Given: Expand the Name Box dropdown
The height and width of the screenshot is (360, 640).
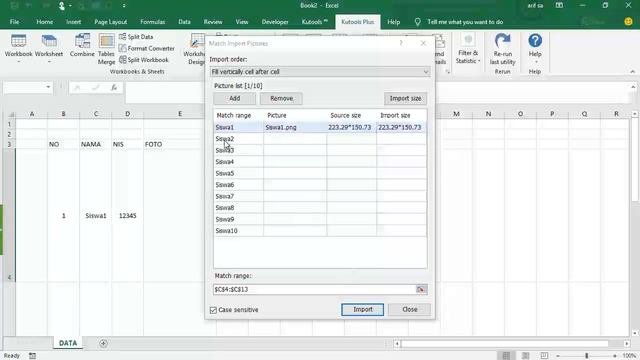Looking at the screenshot, I should 48,87.
